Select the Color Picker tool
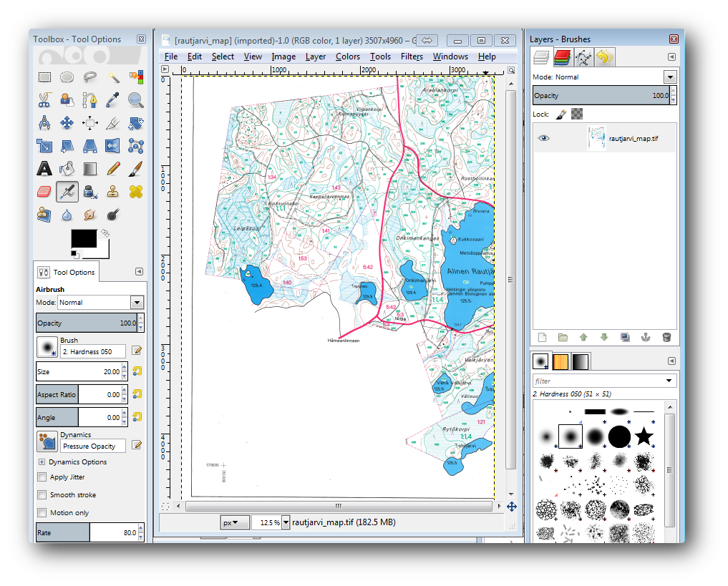 113,100
